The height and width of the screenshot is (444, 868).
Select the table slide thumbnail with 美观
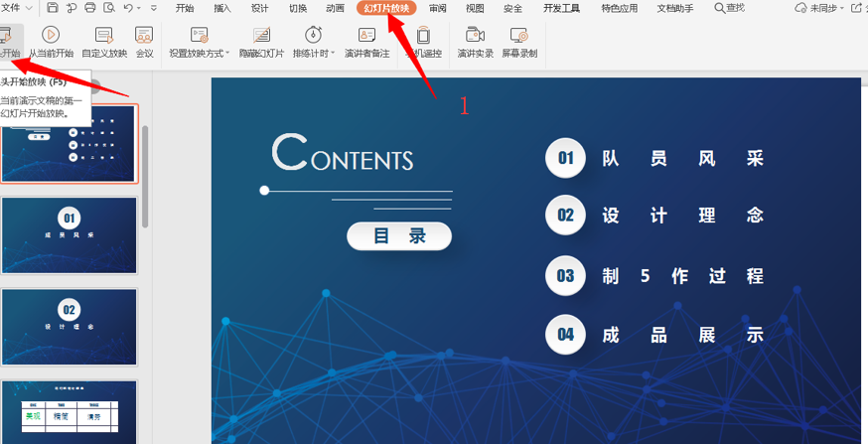coord(70,412)
